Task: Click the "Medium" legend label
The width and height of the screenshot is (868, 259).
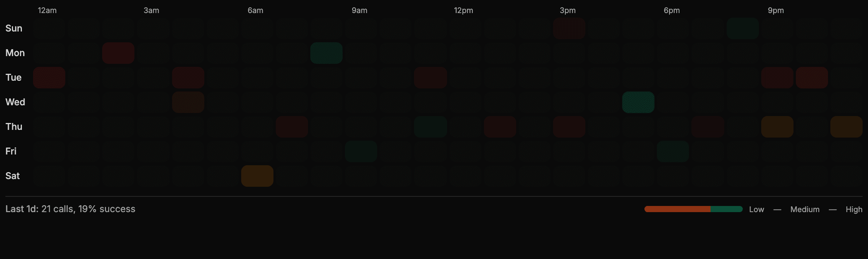Action: click(x=805, y=209)
